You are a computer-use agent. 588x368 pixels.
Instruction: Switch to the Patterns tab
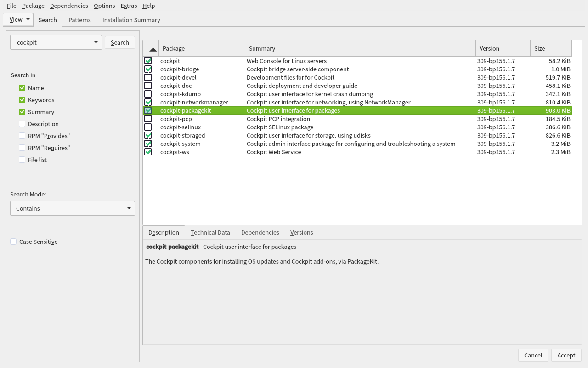[79, 20]
